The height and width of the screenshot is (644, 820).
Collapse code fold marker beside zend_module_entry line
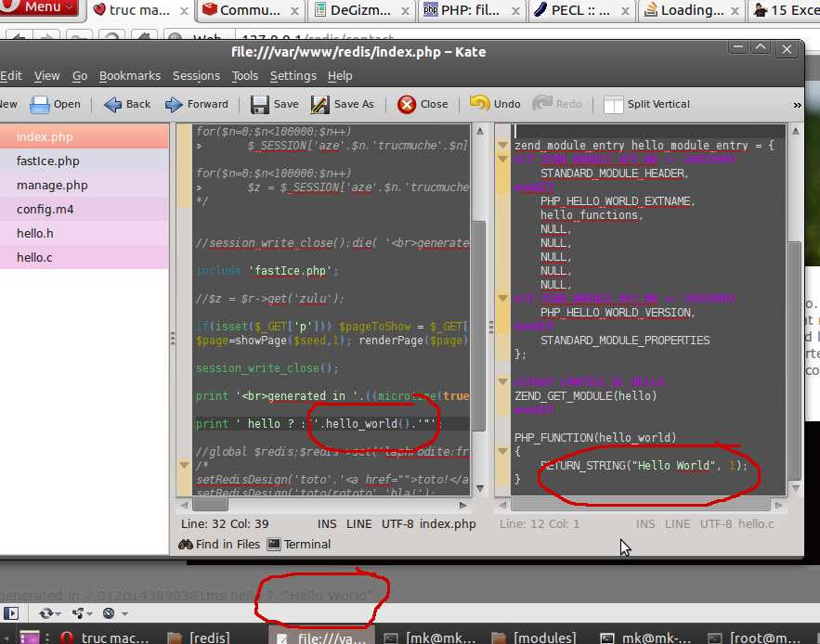pyautogui.click(x=502, y=146)
